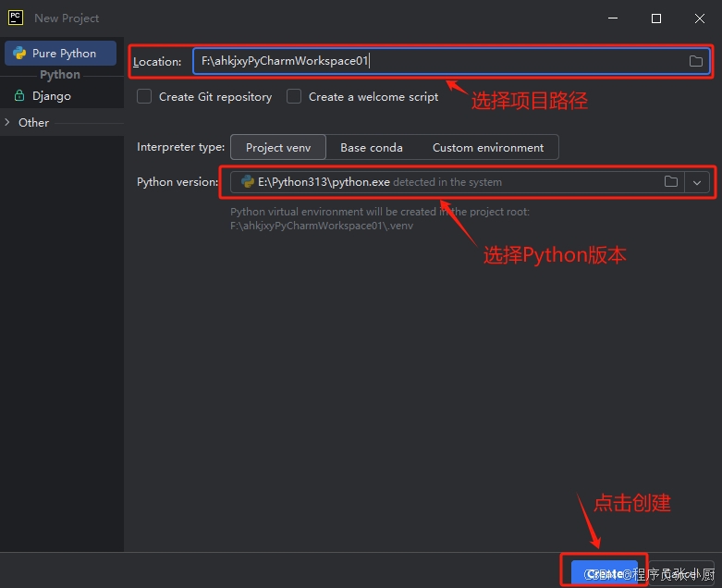
Task: Maximize the New Project window
Action: [x=656, y=18]
